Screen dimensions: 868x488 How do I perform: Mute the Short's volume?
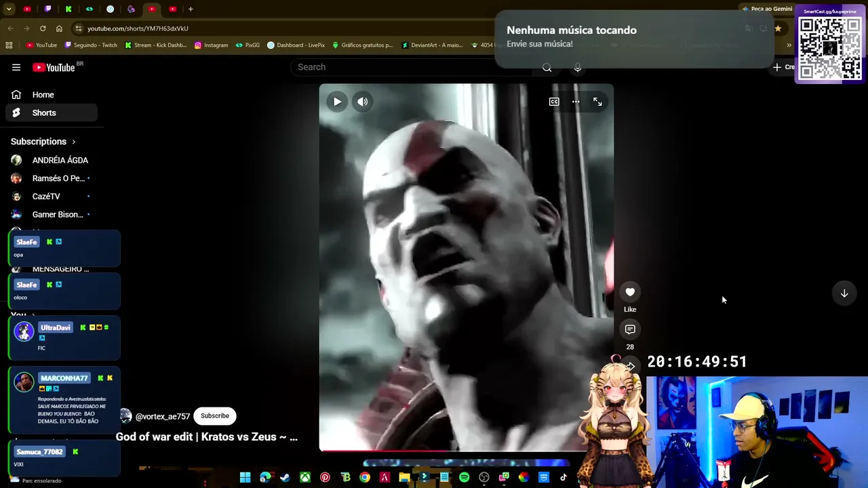[363, 102]
